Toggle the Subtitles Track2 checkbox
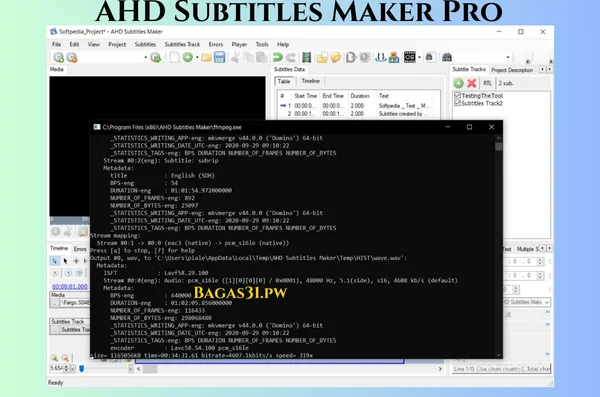 pyautogui.click(x=457, y=103)
